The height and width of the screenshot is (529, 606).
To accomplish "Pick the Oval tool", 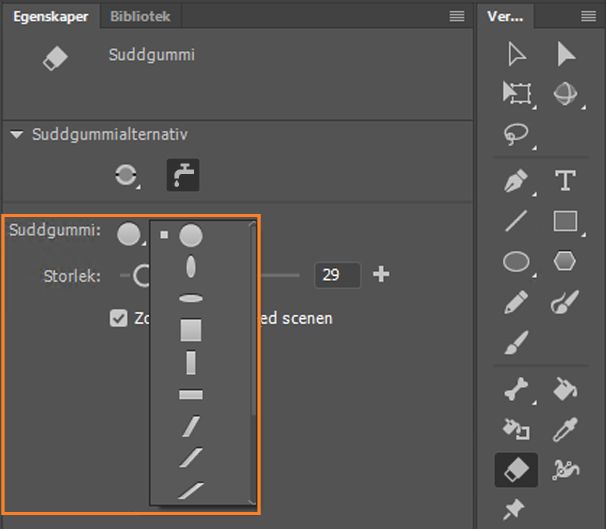I will [x=516, y=262].
